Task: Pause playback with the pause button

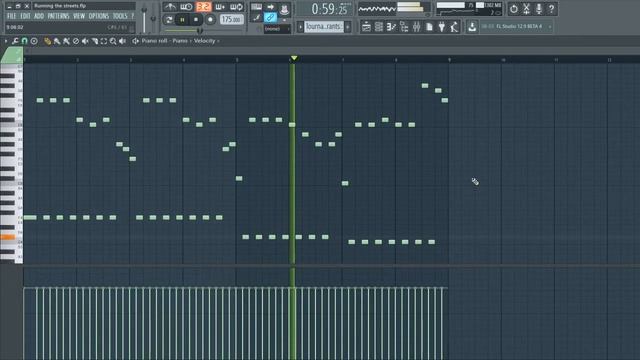Action: (x=182, y=19)
